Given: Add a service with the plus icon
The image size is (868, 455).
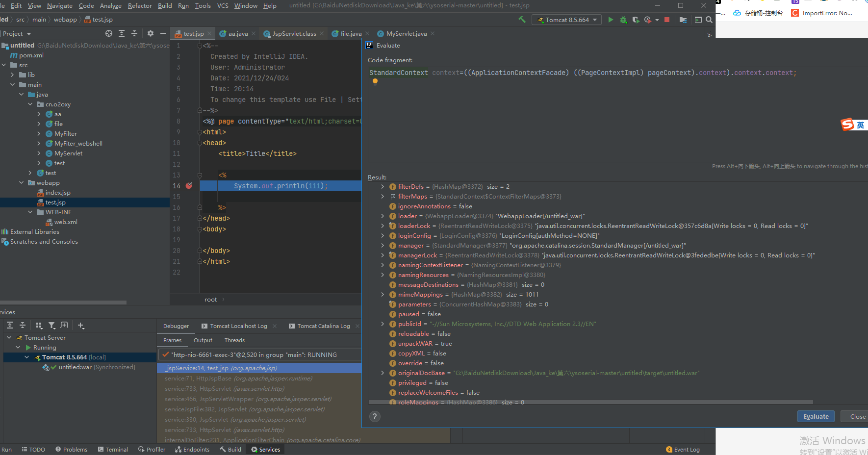Looking at the screenshot, I should (x=81, y=325).
